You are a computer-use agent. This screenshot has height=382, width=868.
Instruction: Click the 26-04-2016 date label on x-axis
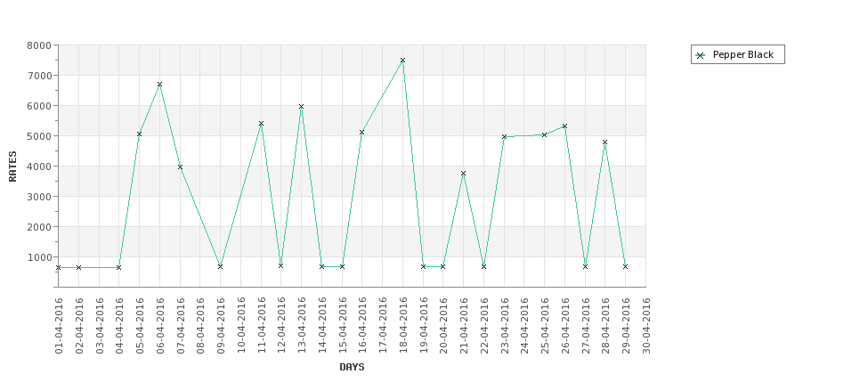[x=565, y=326]
